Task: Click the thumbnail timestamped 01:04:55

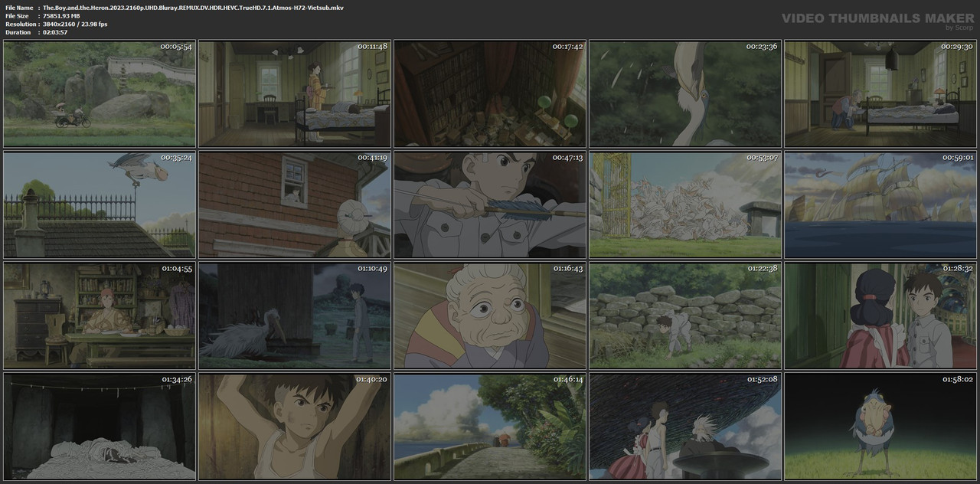Action: (x=100, y=316)
